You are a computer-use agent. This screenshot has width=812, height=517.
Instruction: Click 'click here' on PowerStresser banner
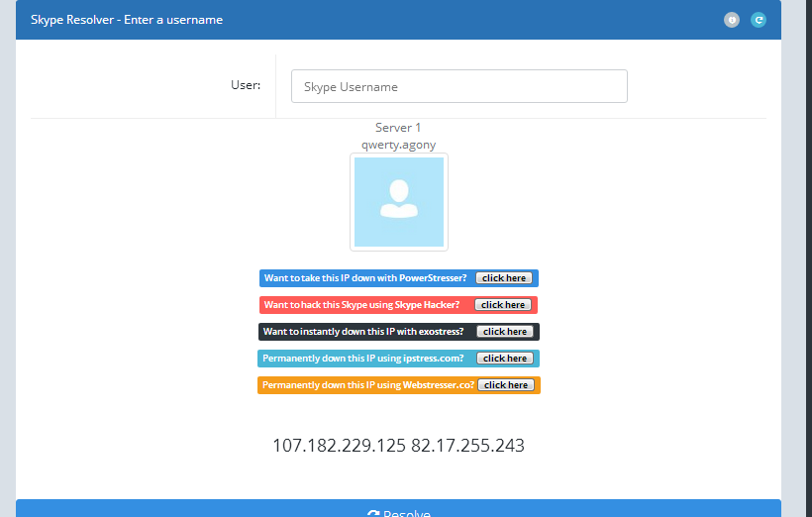point(504,278)
